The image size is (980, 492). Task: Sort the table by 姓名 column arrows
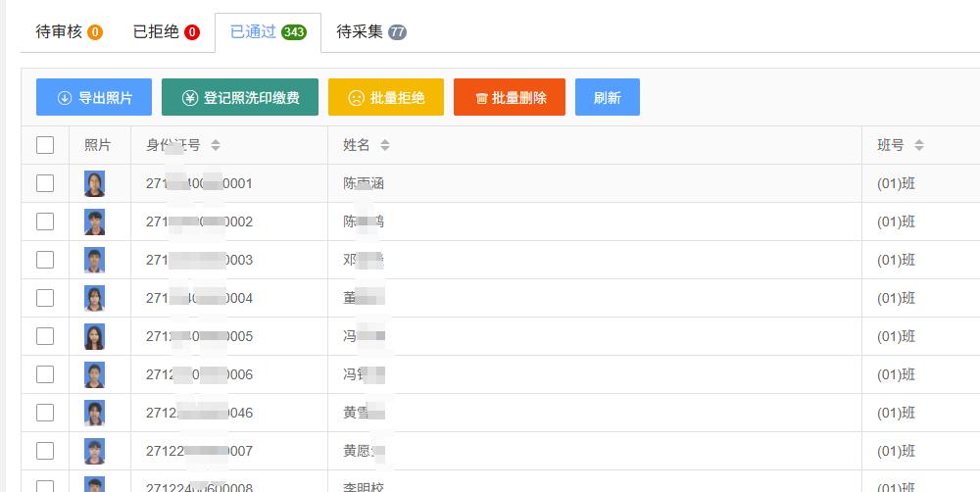pyautogui.click(x=385, y=145)
